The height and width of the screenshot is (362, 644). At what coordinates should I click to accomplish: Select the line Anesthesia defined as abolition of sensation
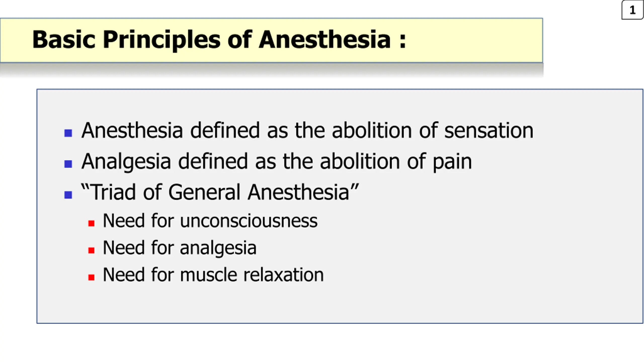click(307, 130)
